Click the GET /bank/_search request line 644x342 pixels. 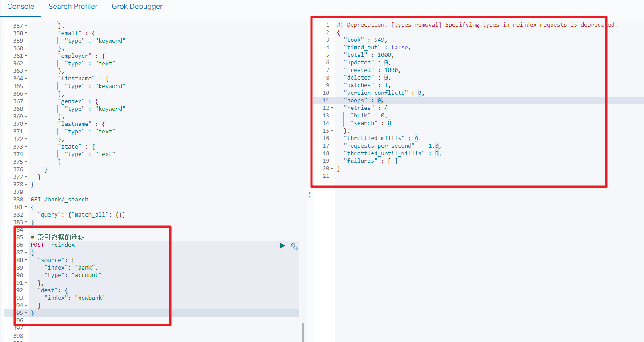60,200
